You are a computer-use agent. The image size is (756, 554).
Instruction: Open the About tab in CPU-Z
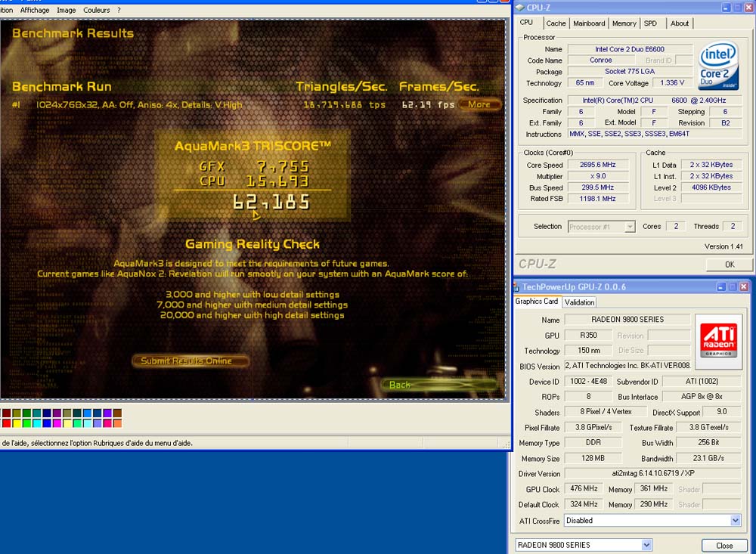(680, 23)
